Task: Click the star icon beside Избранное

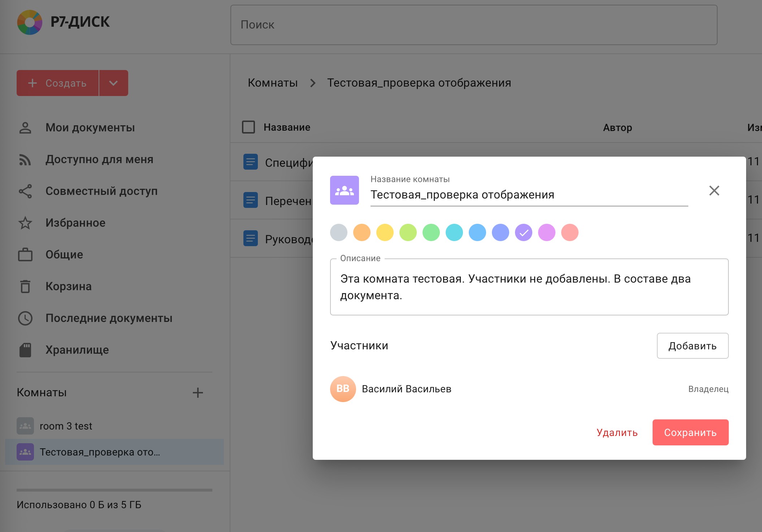Action: 25,223
